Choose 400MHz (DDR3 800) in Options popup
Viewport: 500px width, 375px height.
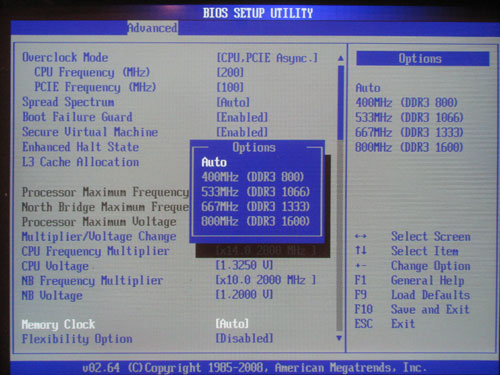tap(253, 177)
